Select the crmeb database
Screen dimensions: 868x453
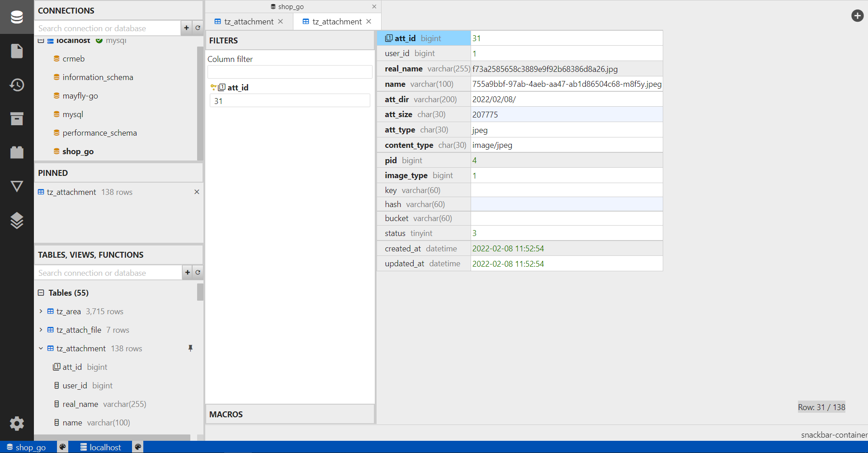coord(73,59)
